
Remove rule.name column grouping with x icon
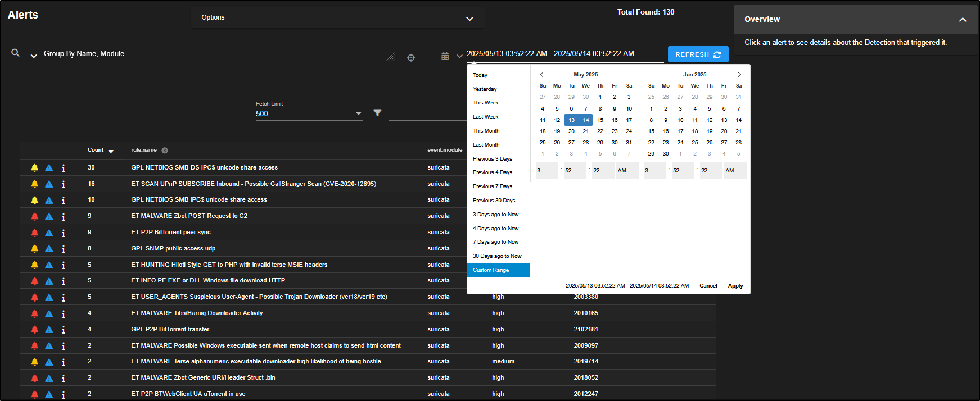coord(165,151)
